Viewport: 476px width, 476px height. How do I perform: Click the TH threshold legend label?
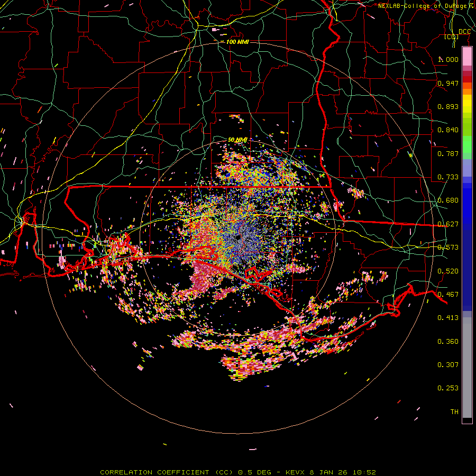454,412
